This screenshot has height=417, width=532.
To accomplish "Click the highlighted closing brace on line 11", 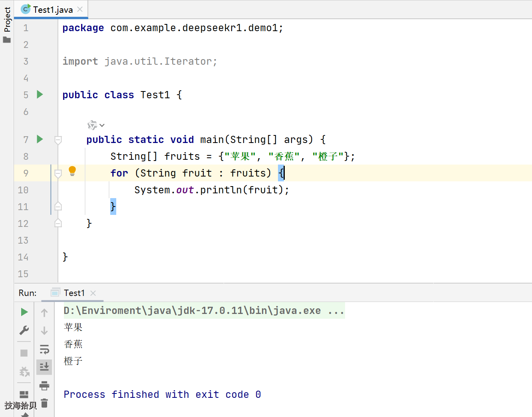I will pyautogui.click(x=113, y=207).
